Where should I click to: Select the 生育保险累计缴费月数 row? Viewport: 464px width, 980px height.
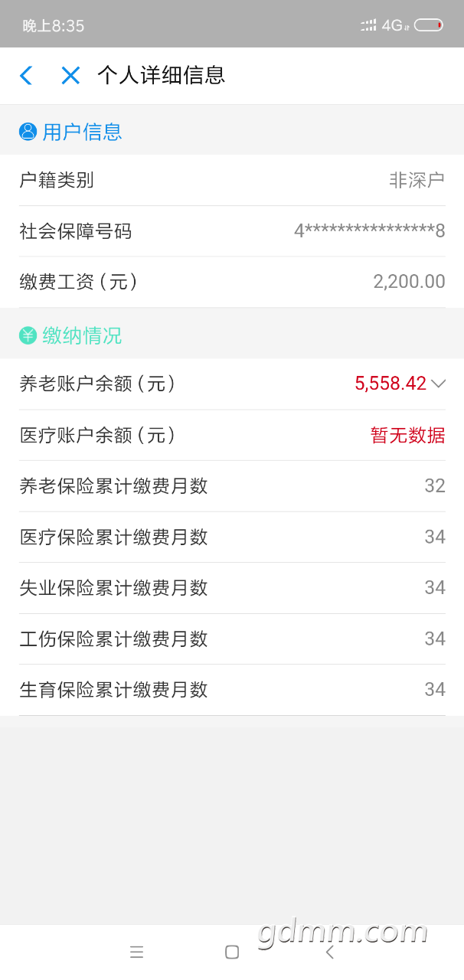pyautogui.click(x=232, y=690)
